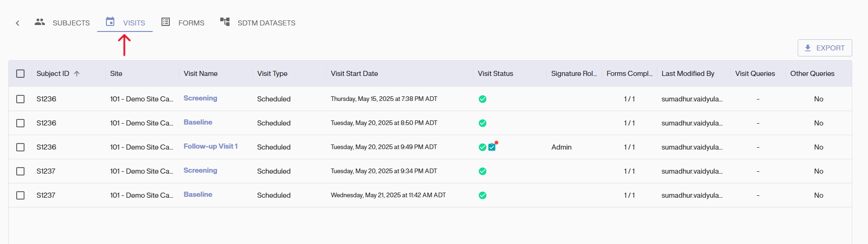Select the S1237 Baseline row checkbox
The image size is (868, 244).
click(x=20, y=195)
